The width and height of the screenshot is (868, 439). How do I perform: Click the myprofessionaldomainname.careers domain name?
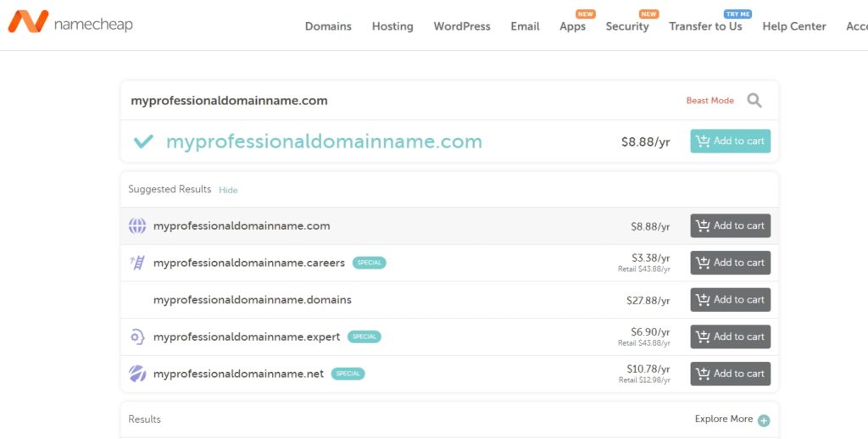pyautogui.click(x=249, y=263)
